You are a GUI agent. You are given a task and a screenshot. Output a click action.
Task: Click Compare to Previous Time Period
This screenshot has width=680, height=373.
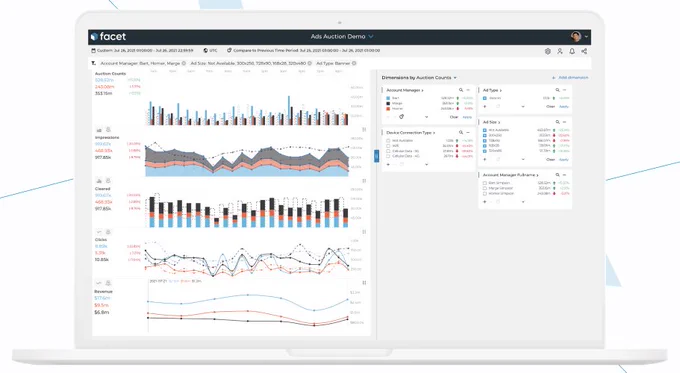[x=304, y=51]
